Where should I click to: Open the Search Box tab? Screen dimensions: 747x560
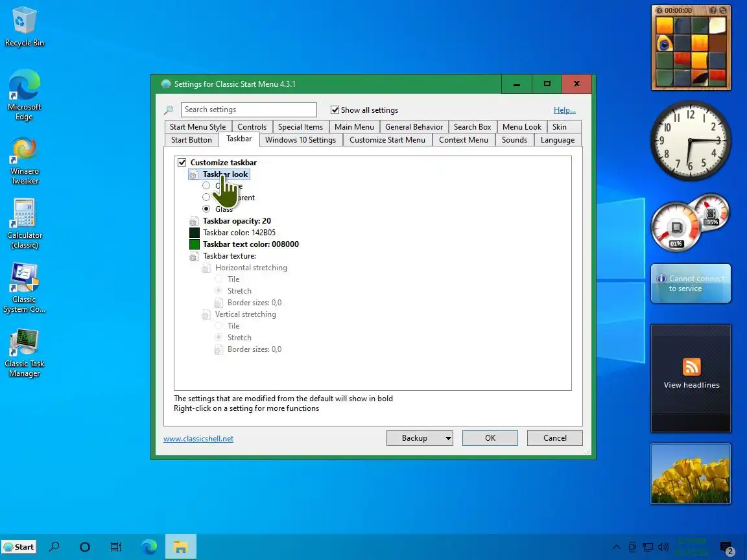(x=472, y=126)
